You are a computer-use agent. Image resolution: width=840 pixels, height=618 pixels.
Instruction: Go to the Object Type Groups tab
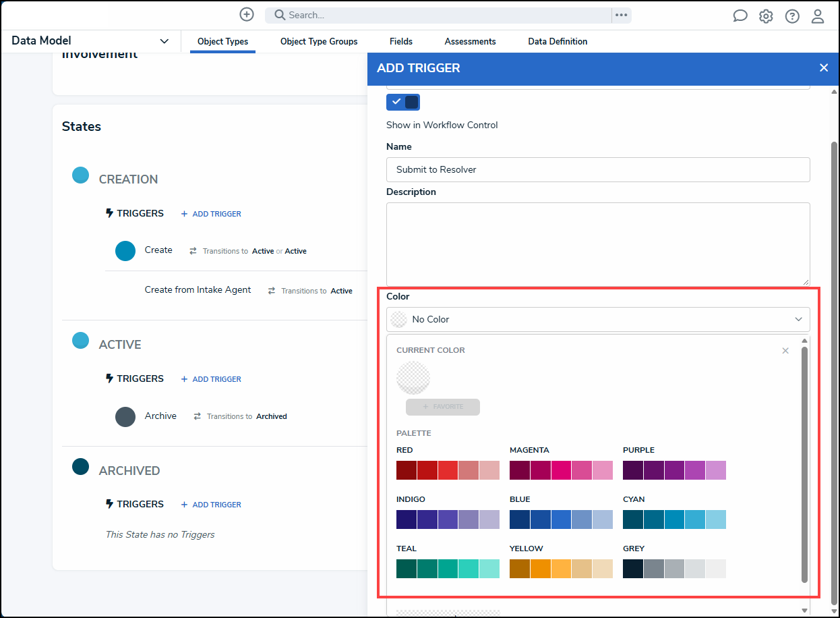point(319,41)
